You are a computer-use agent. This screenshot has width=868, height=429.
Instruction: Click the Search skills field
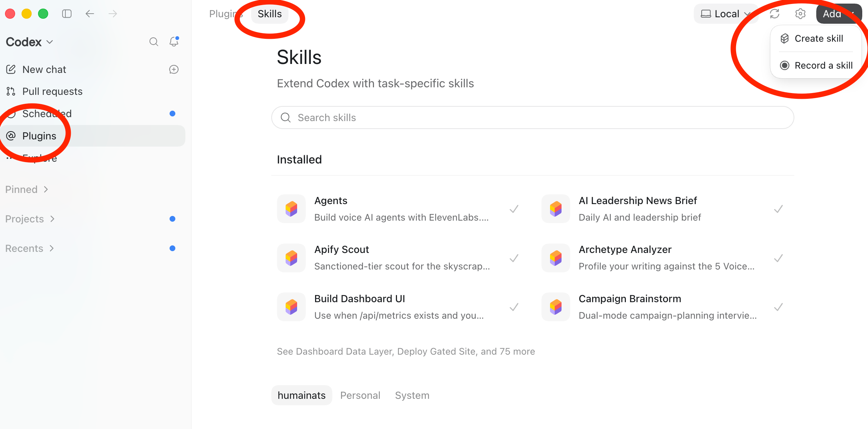[x=532, y=117]
